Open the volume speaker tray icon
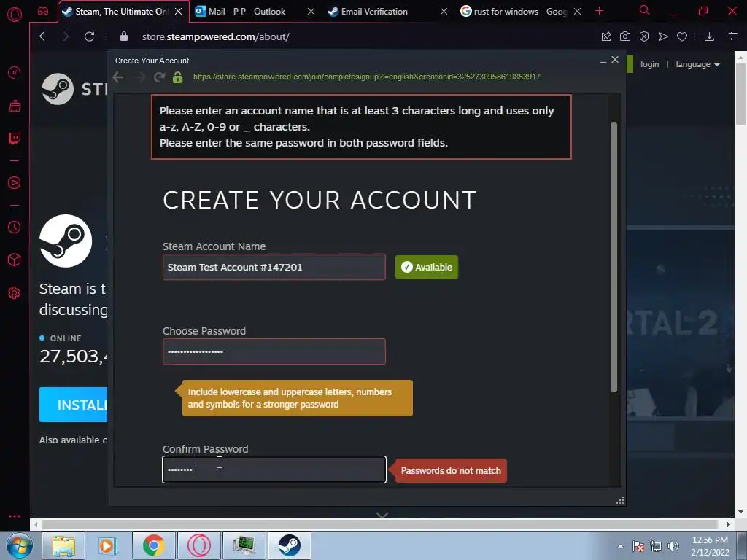Image resolution: width=747 pixels, height=560 pixels. click(x=673, y=546)
